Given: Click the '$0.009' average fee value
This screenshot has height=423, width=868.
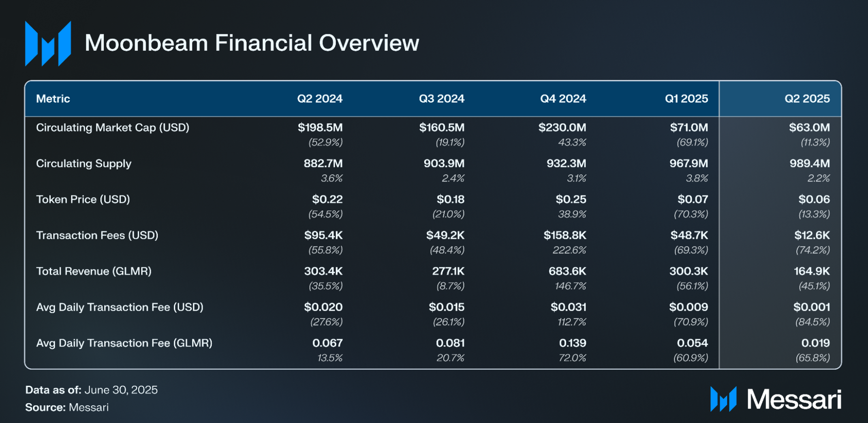Looking at the screenshot, I should click(688, 307).
